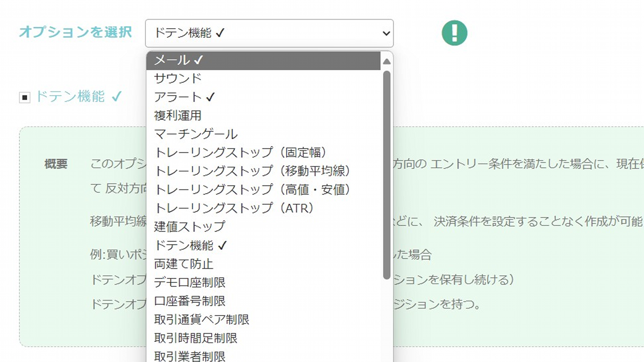Viewport: 644px width, 362px height.
Task: Choose 両建て防止 option
Action: click(263, 264)
